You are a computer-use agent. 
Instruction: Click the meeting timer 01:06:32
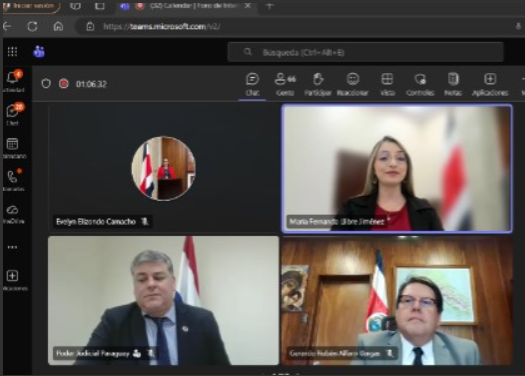[x=91, y=84]
